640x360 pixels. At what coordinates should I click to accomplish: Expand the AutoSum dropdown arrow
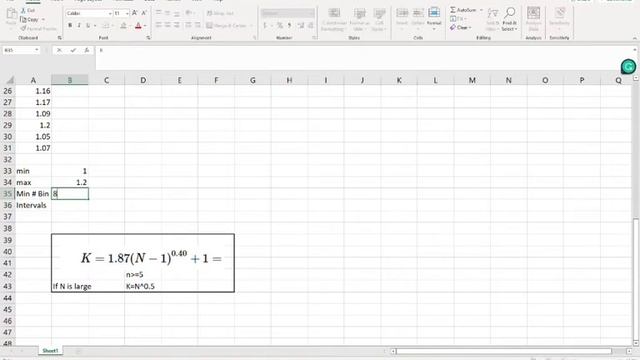pos(481,10)
